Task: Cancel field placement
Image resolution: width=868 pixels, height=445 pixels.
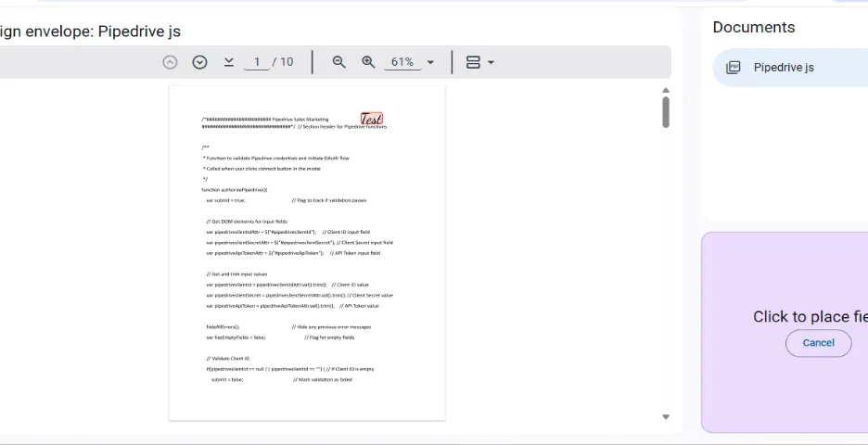Action: pyautogui.click(x=818, y=343)
